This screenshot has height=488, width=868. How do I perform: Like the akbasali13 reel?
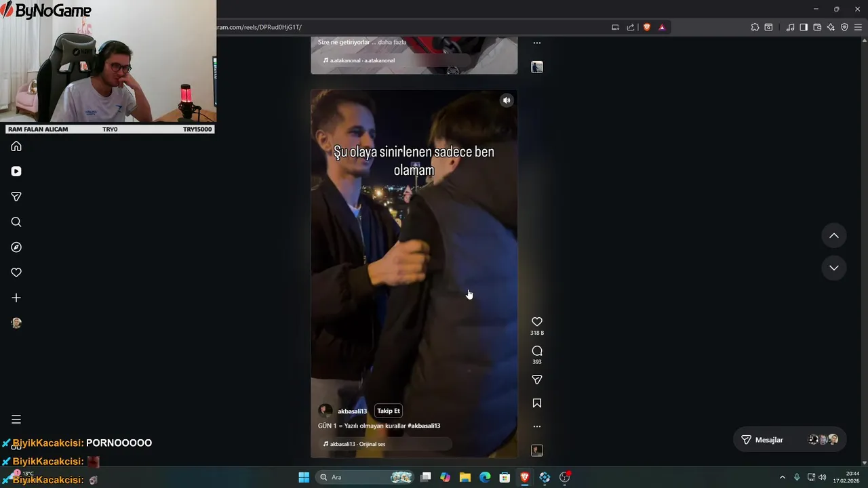click(x=537, y=322)
